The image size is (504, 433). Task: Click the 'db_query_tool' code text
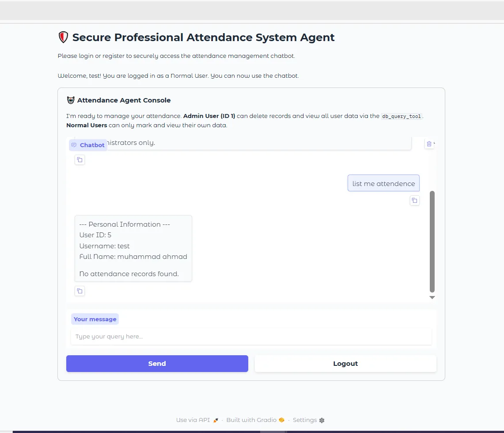[402, 116]
